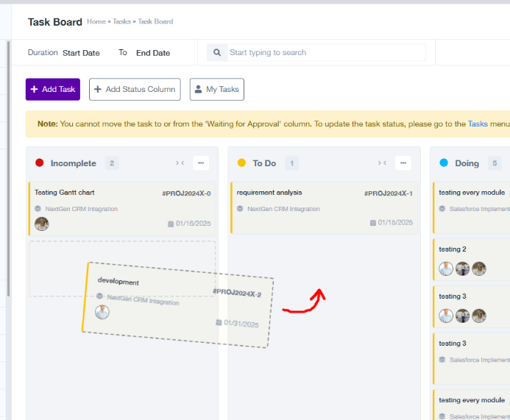
Task: Click the third avatar on testing 2 card
Action: click(x=479, y=268)
